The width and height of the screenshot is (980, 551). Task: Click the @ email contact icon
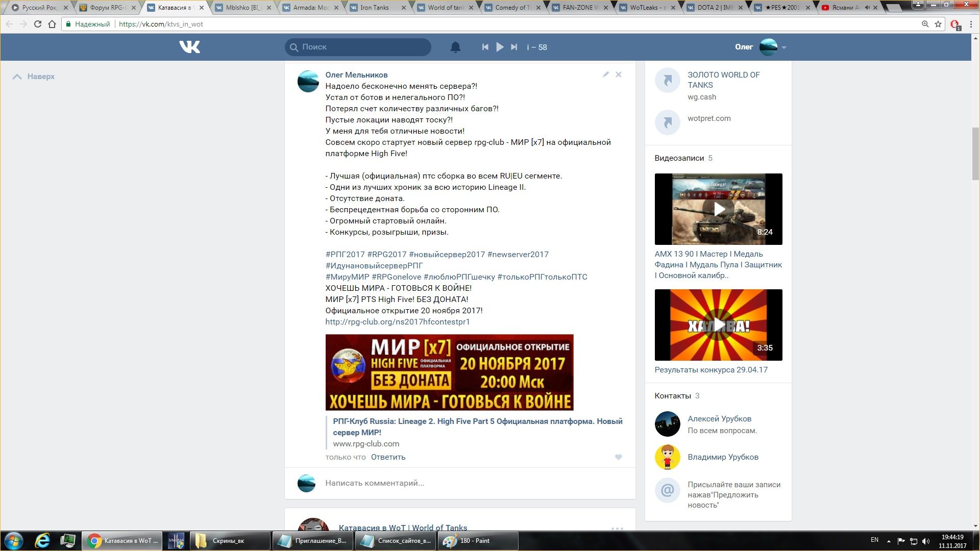coord(667,490)
